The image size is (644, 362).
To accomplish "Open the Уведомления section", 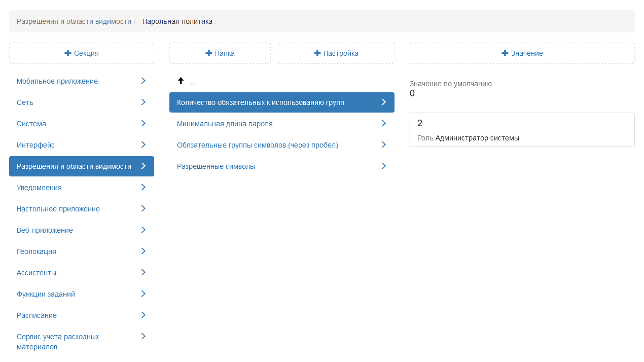I will [x=39, y=188].
